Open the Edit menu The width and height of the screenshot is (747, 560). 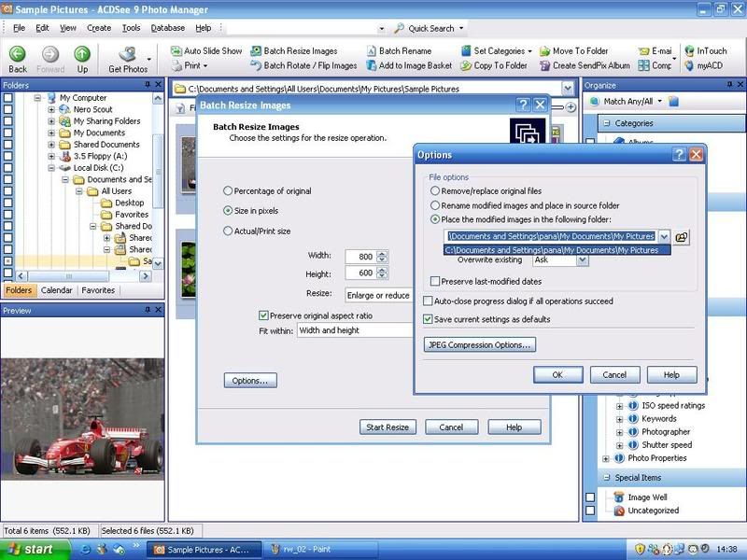42,28
